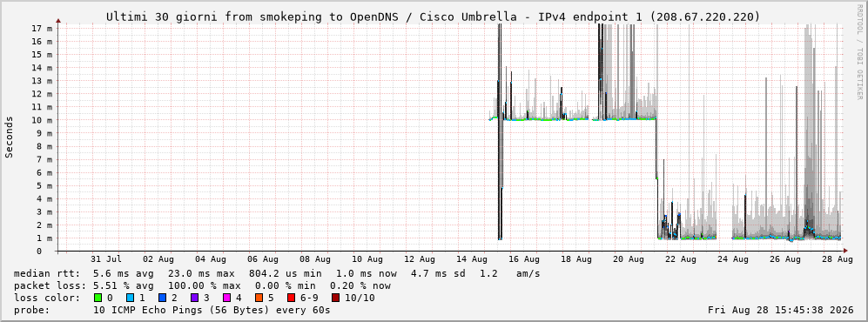Click the median rtt statistics line
The height and width of the screenshot is (322, 868).
pos(277,273)
